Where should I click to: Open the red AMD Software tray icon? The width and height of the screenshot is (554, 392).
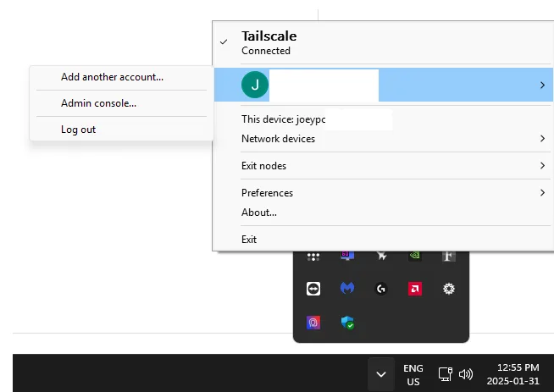point(415,289)
